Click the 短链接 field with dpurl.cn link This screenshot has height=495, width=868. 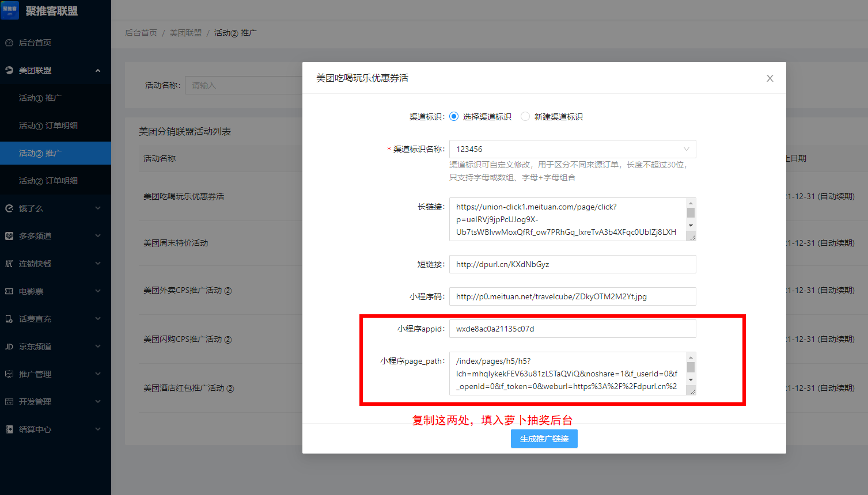tap(573, 264)
